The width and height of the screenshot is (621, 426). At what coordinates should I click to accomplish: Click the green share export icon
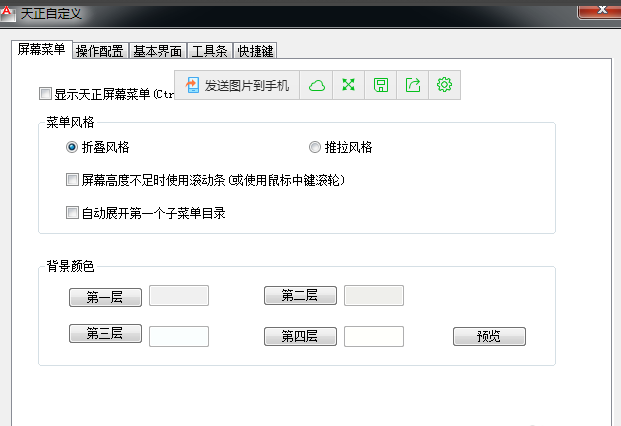413,85
